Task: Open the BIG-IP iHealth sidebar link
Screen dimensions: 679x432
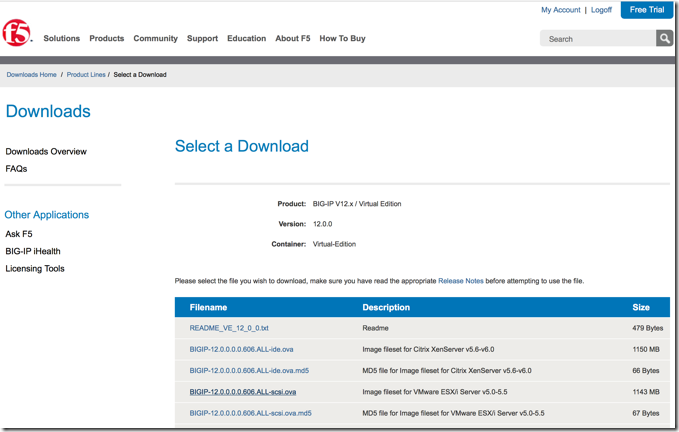Action: pos(33,251)
